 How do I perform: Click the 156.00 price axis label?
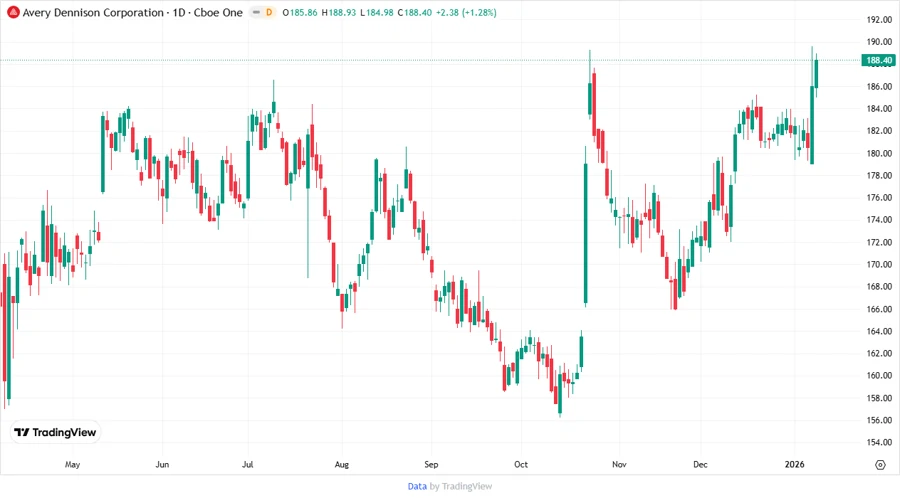[x=879, y=420]
